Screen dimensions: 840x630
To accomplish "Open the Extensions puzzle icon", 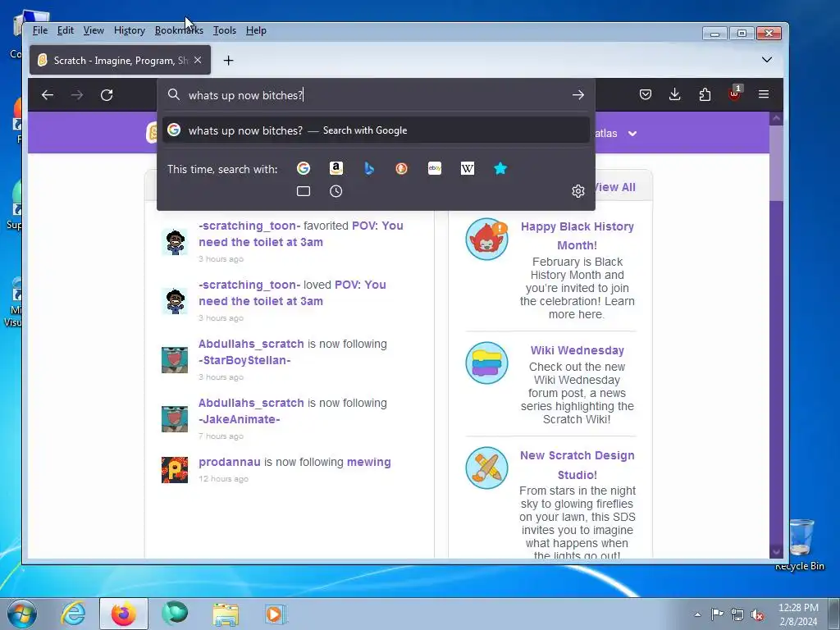I will [705, 95].
